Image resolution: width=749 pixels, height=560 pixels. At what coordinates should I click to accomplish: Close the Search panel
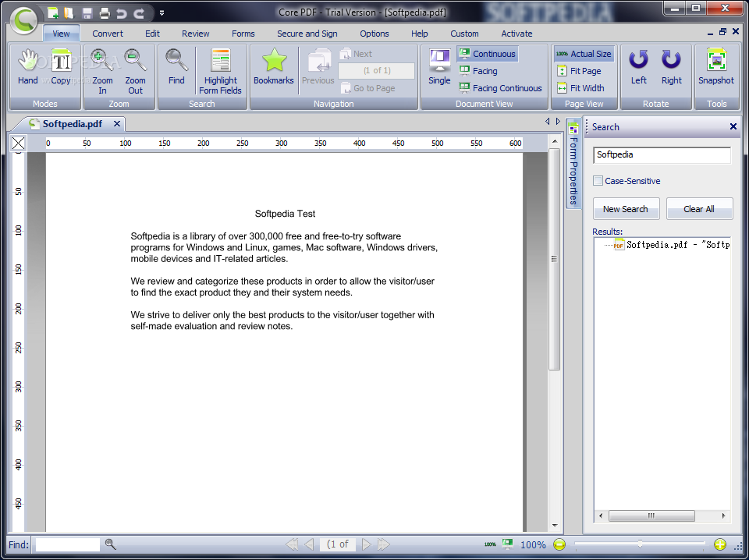[x=733, y=126]
